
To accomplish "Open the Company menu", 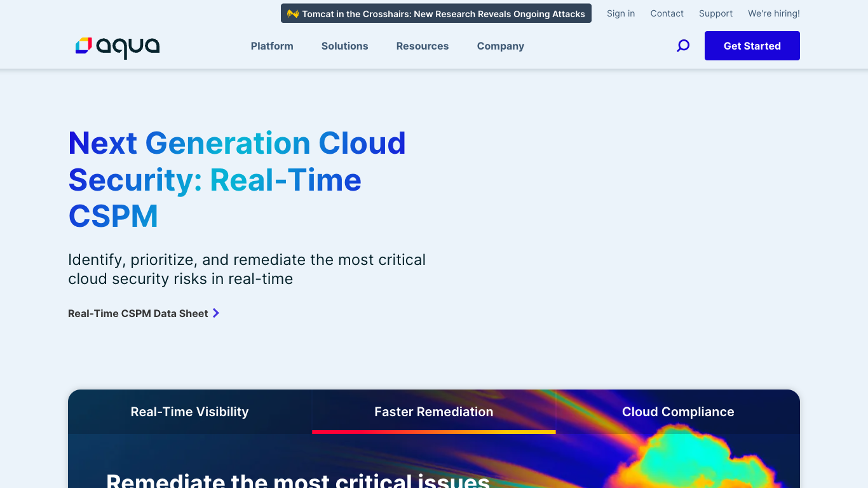I will click(501, 46).
